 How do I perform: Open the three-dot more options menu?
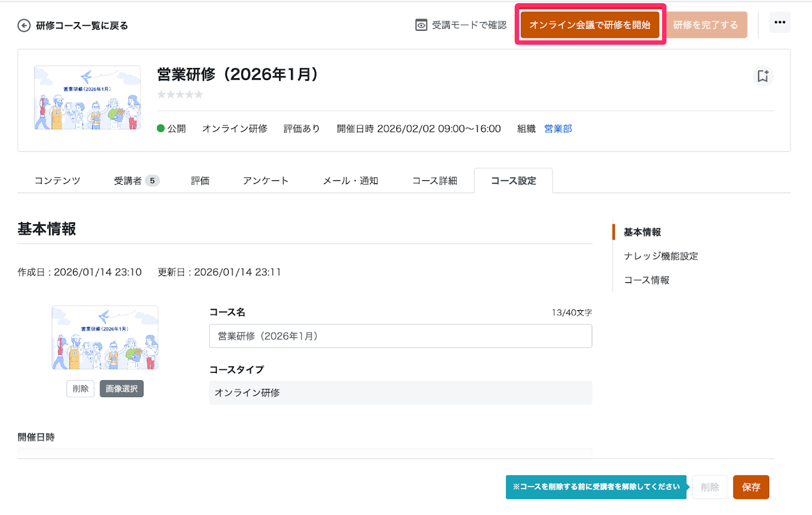point(780,23)
